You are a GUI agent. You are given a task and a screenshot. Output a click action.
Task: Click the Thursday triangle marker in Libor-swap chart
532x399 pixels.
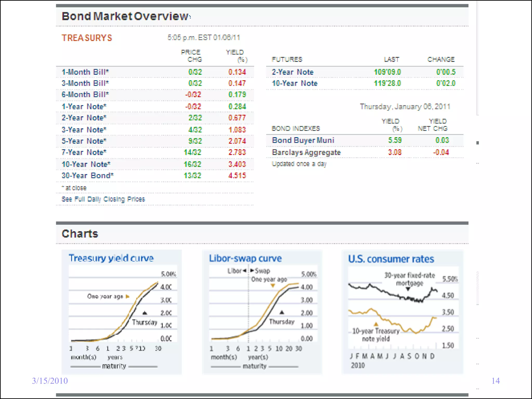[x=282, y=312]
